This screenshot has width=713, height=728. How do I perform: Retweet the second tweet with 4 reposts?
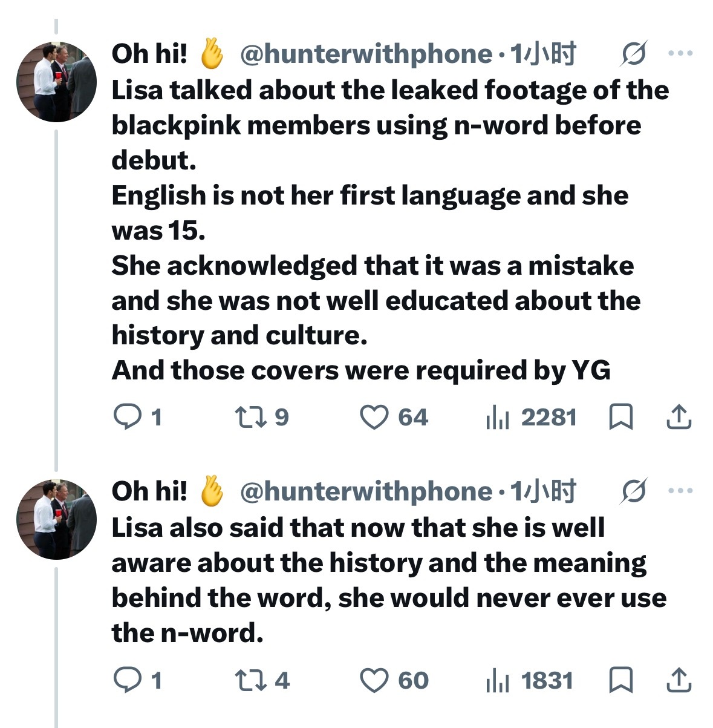click(x=249, y=680)
